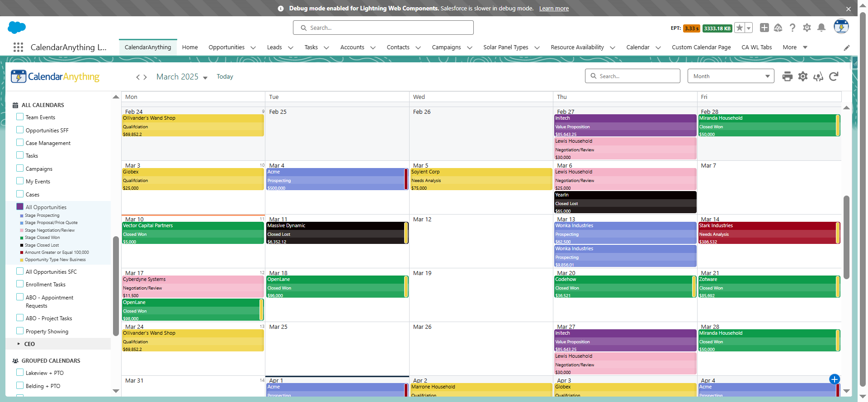Click the blue add event plus button

coord(835,379)
